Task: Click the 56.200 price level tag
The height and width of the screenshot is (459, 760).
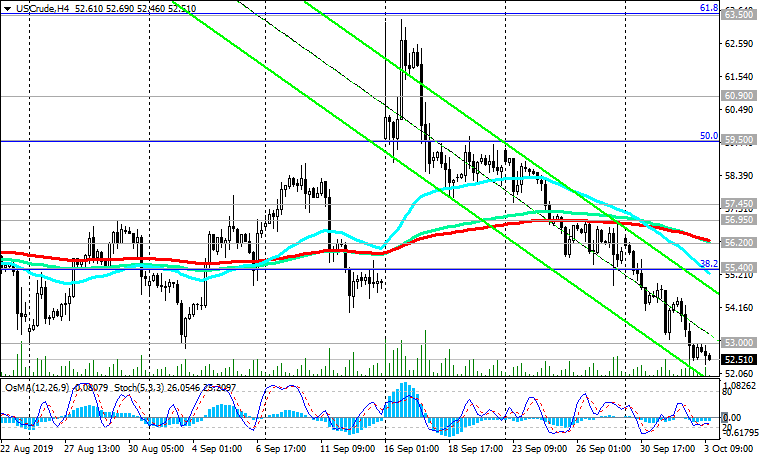Action: pyautogui.click(x=739, y=242)
